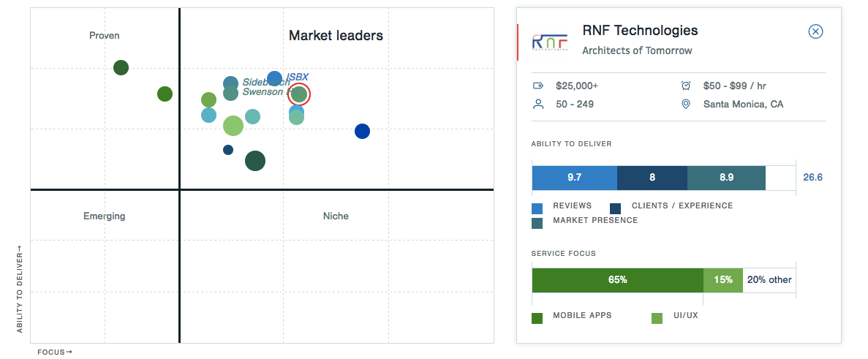Click the 50 - 249 employees text

click(575, 104)
